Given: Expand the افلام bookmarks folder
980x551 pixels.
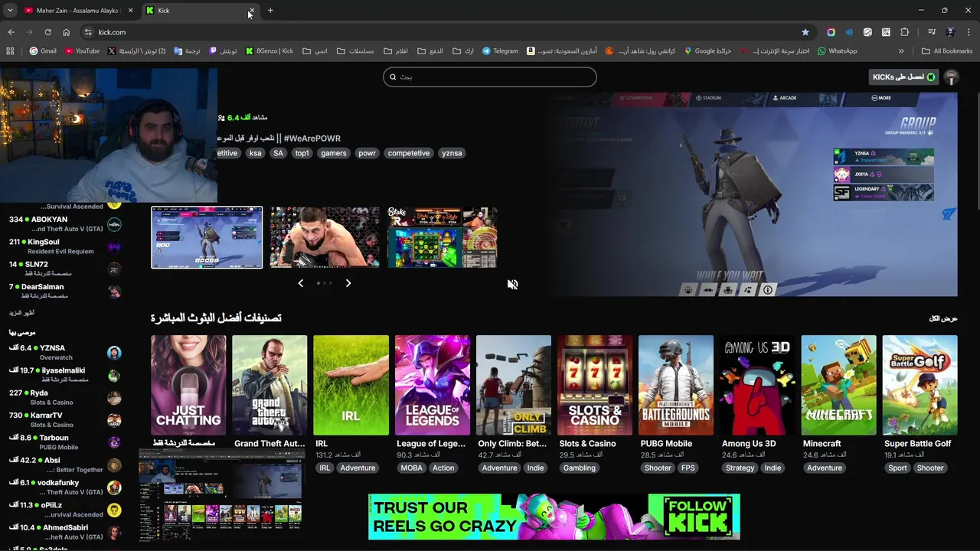Looking at the screenshot, I should click(x=396, y=51).
